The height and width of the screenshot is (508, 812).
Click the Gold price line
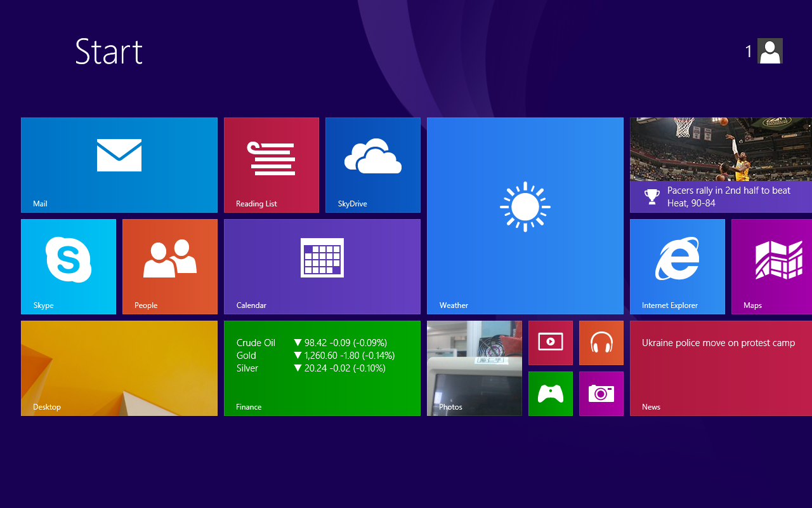[x=316, y=356]
